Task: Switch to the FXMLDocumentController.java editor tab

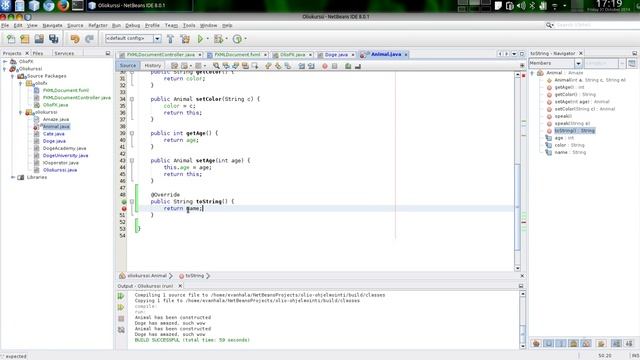Action: pyautogui.click(x=160, y=54)
